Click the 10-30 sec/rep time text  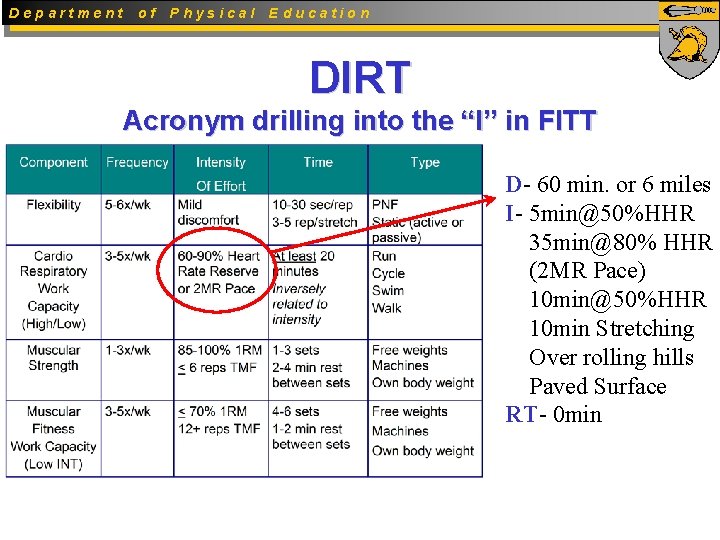pyautogui.click(x=312, y=204)
